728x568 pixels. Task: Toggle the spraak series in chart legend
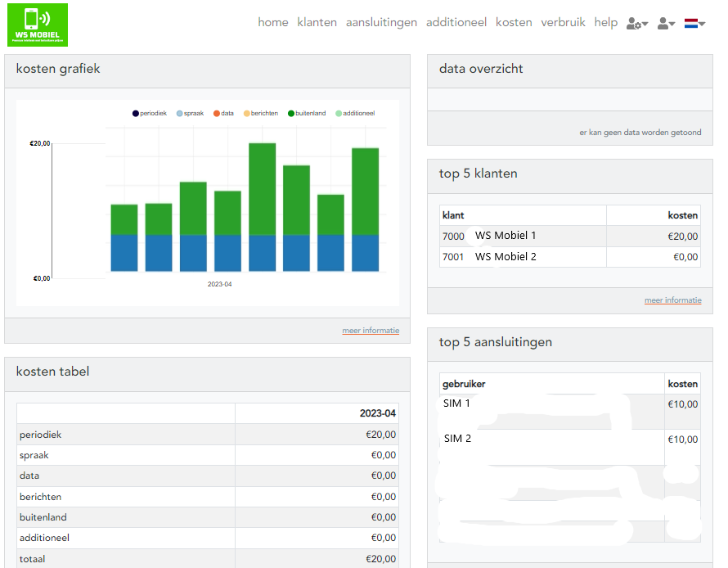tap(190, 113)
